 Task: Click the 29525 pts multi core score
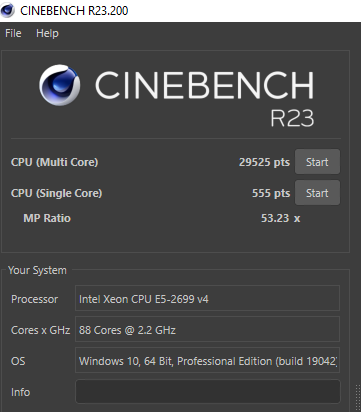(264, 162)
